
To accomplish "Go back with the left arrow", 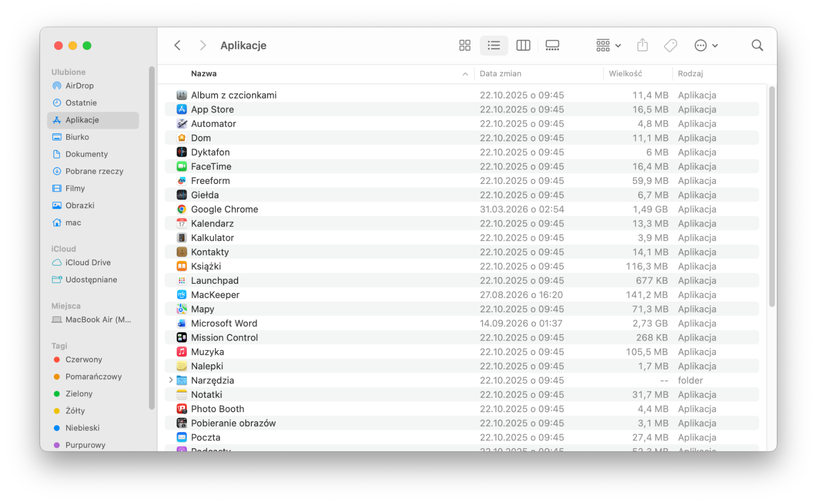I will 177,45.
